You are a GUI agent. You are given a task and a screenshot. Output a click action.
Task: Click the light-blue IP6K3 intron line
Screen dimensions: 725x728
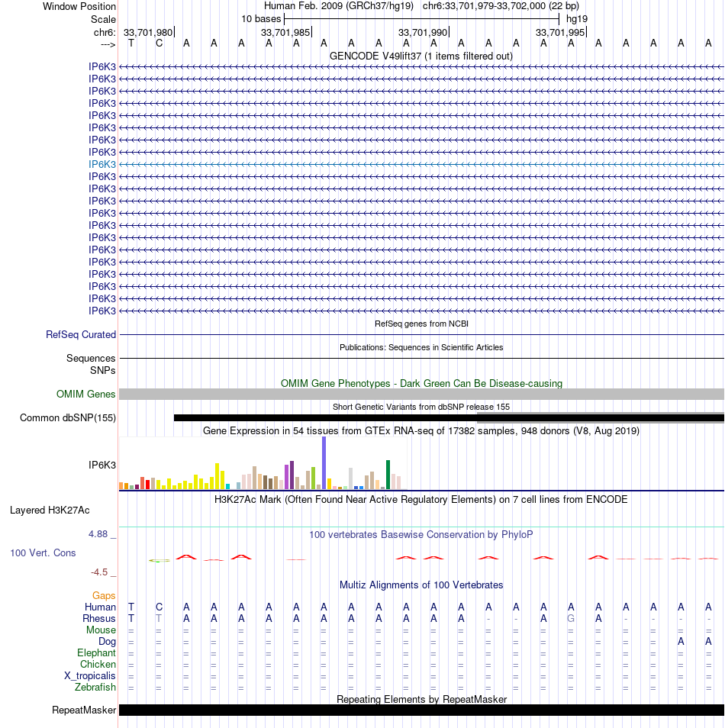pos(421,164)
